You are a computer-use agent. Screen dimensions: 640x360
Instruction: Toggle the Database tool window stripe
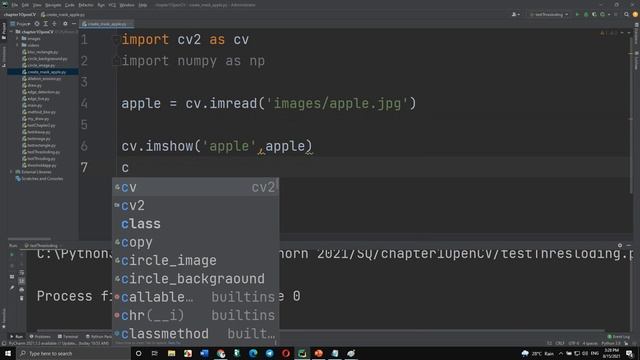636,33
